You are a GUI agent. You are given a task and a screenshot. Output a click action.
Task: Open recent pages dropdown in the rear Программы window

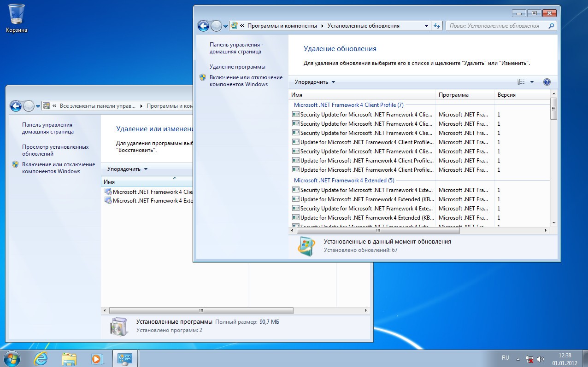(x=38, y=106)
